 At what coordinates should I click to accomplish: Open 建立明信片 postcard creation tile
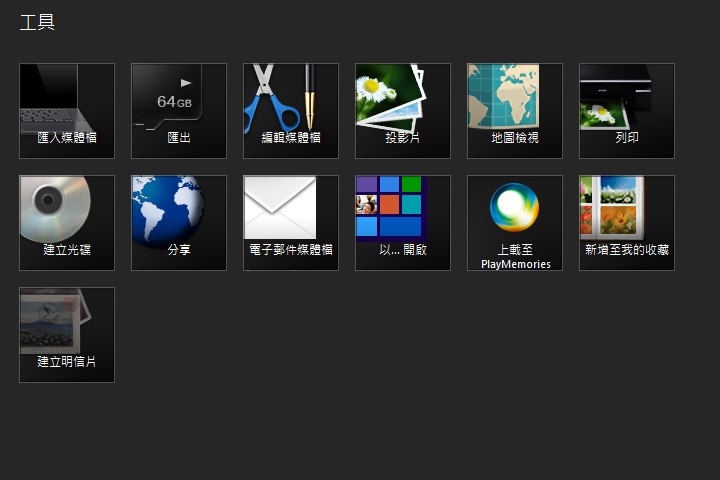click(x=67, y=335)
